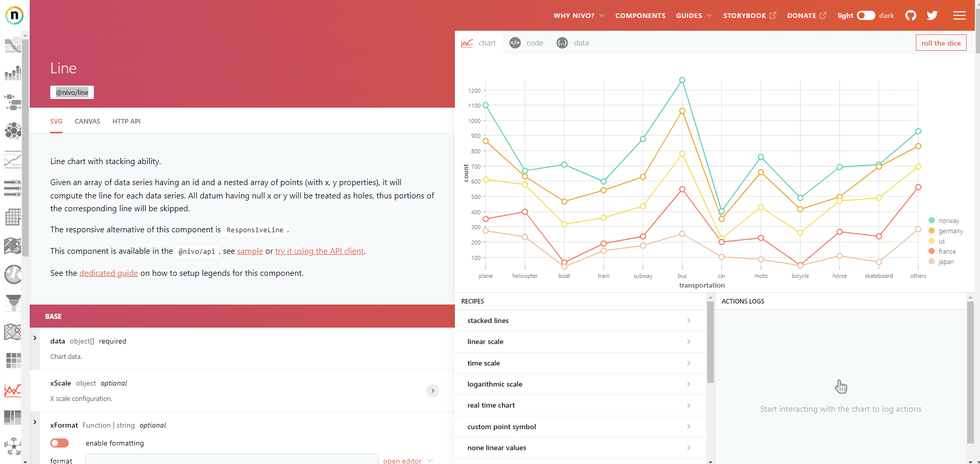Open the hamburger menu

coord(959,15)
